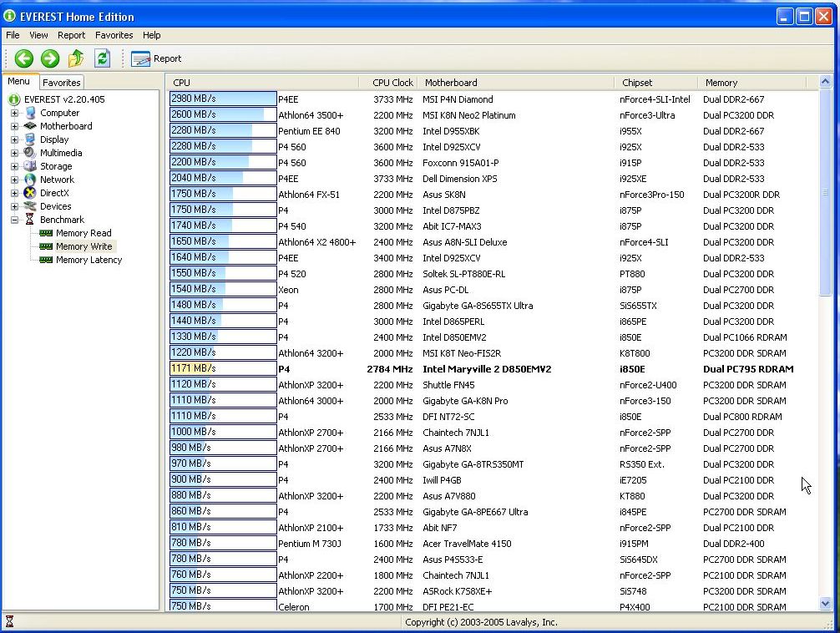Click the 2600 MB/s result bar
840x633 pixels.
point(223,114)
